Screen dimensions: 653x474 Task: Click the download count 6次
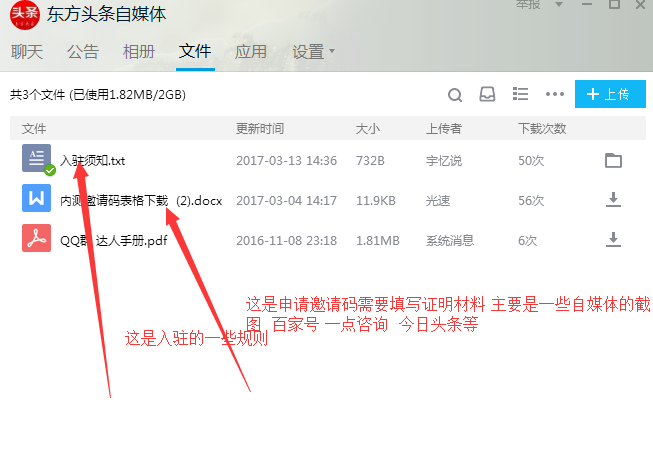coord(527,240)
